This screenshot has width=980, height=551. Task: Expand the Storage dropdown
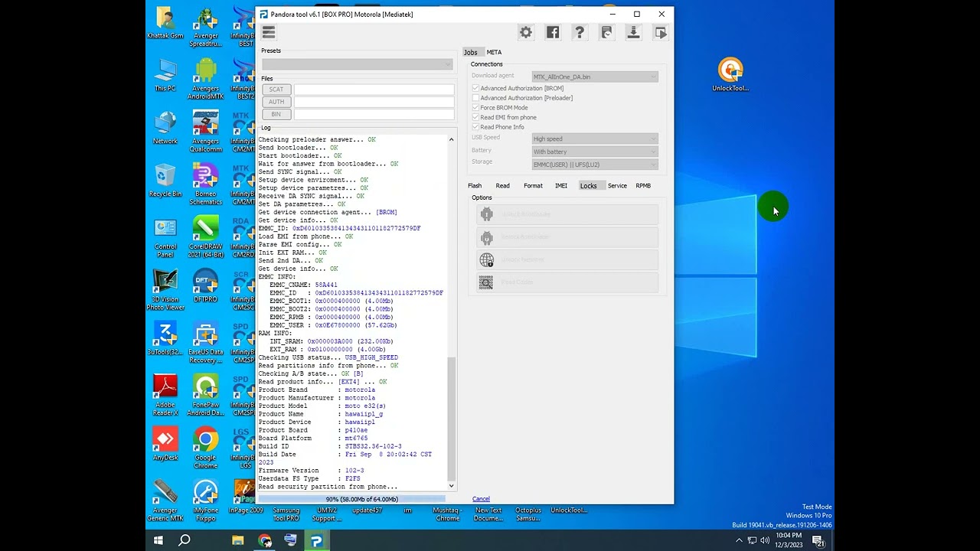[595, 164]
